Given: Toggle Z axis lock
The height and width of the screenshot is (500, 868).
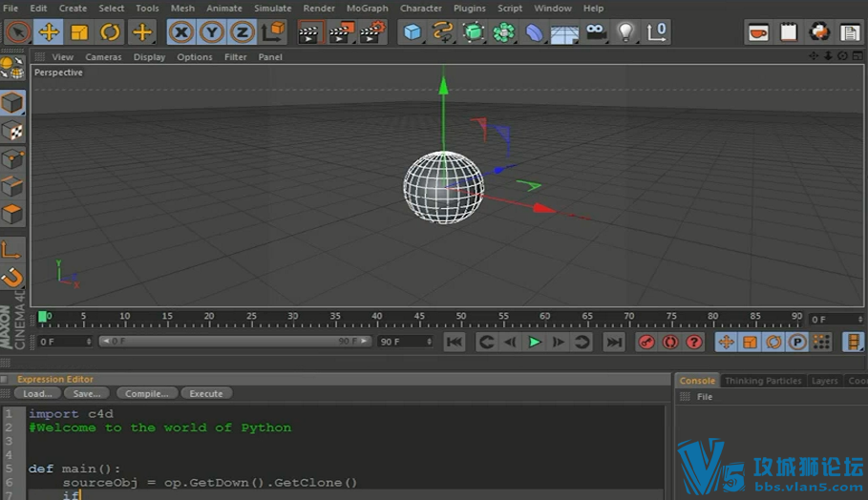Looking at the screenshot, I should [x=243, y=32].
